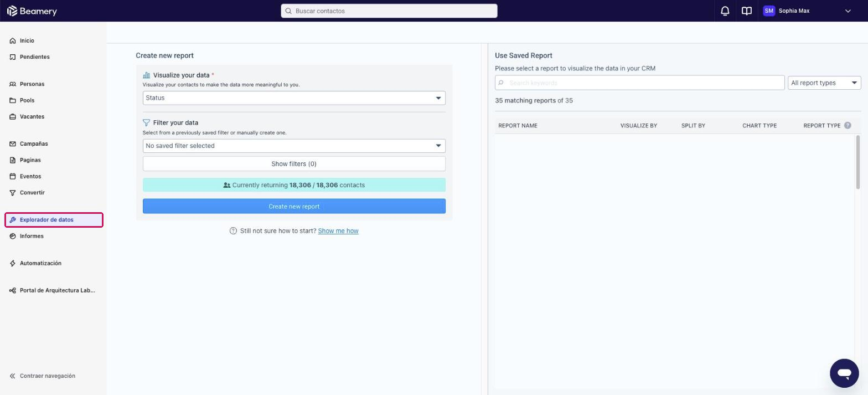
Task: Select Paginas in the sidebar
Action: 30,160
